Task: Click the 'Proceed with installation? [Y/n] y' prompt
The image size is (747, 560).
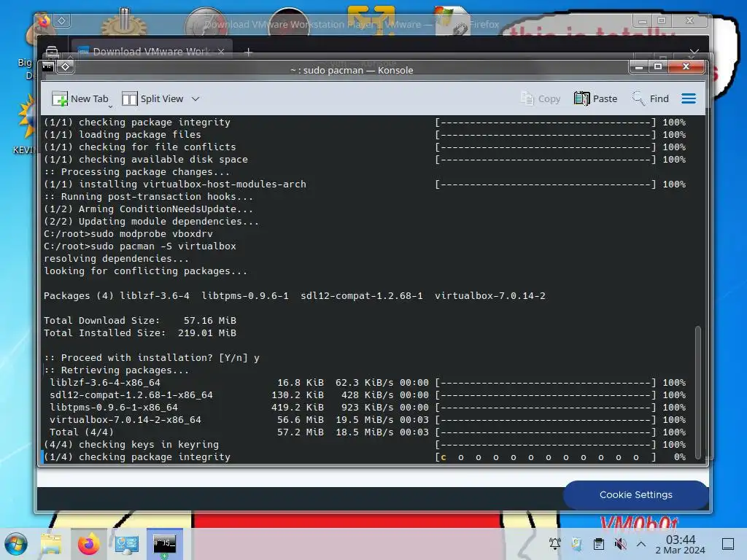Action: click(x=152, y=357)
